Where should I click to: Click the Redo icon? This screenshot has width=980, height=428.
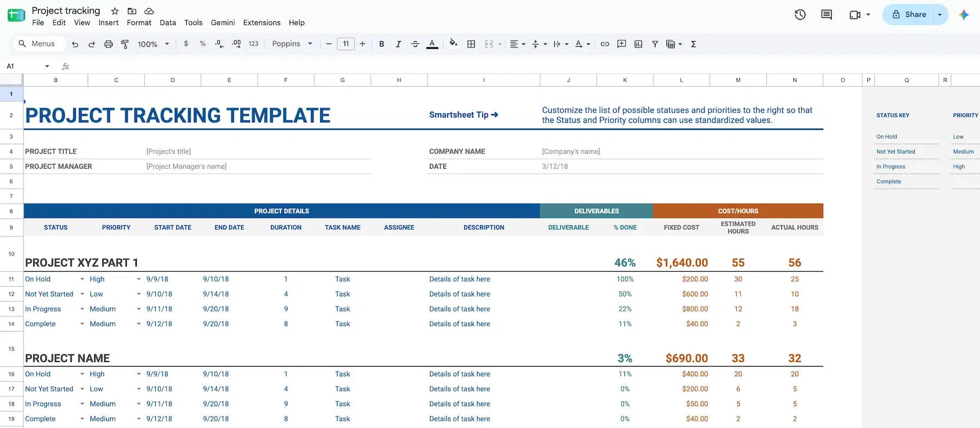pos(91,44)
